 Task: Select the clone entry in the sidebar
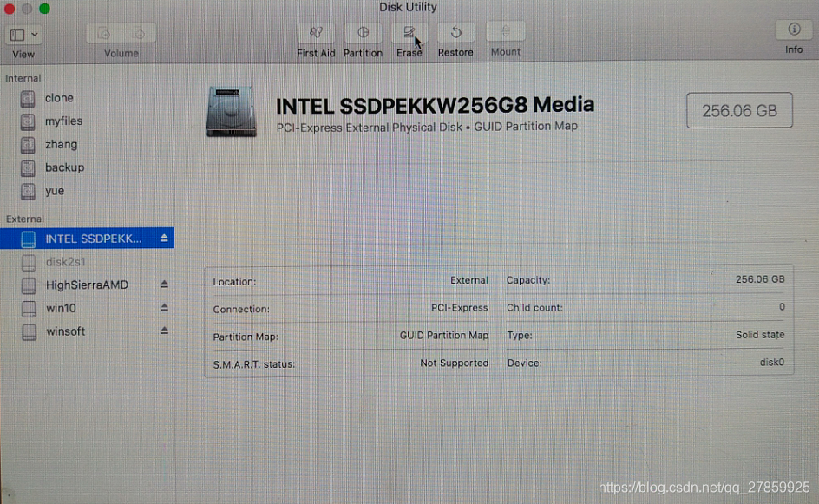[x=59, y=98]
